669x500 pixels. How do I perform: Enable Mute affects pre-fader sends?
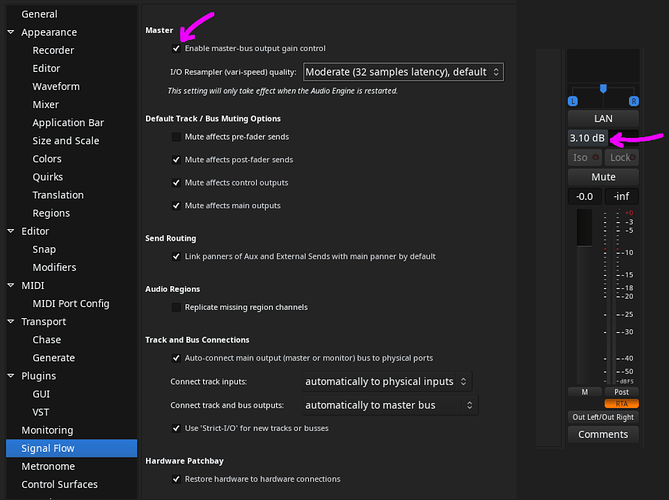pyautogui.click(x=176, y=137)
